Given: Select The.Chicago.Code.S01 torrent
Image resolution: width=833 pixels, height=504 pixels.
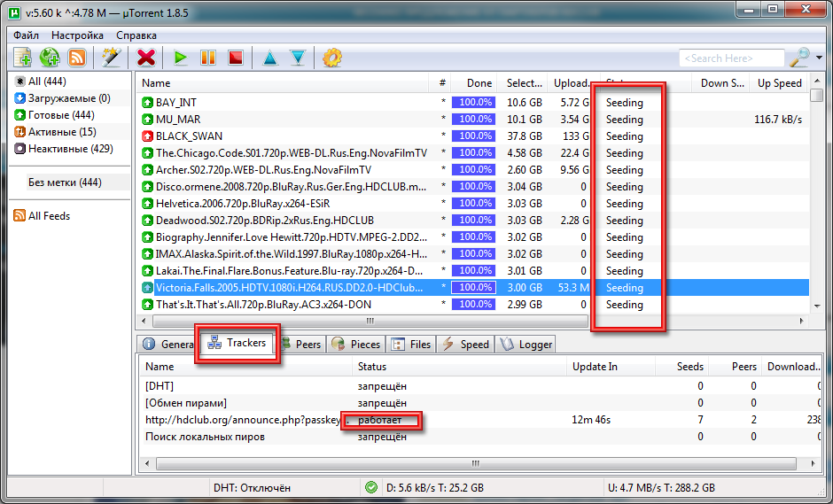Looking at the screenshot, I should point(473,153).
